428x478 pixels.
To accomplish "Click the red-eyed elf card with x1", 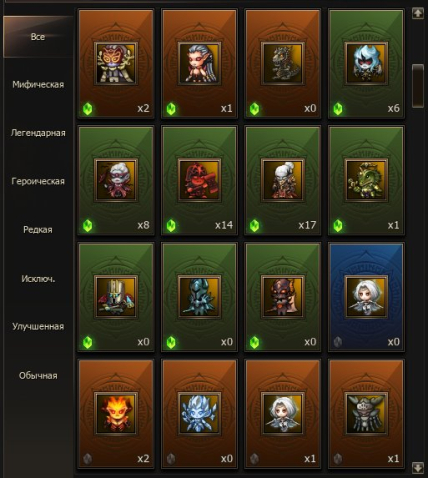I will point(199,64).
